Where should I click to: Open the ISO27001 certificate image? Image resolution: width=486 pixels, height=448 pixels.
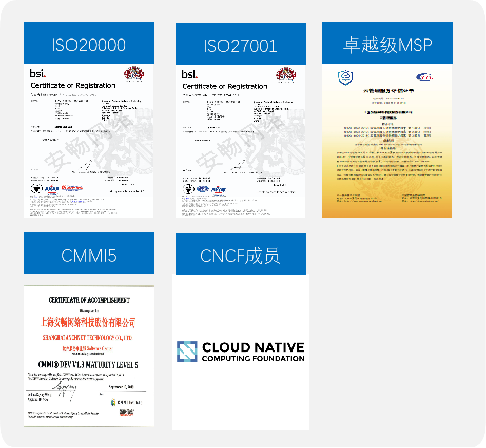[240, 141]
